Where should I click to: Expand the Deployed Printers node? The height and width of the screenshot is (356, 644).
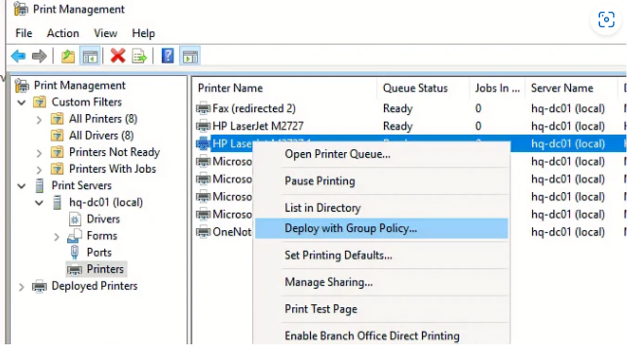click(x=21, y=287)
